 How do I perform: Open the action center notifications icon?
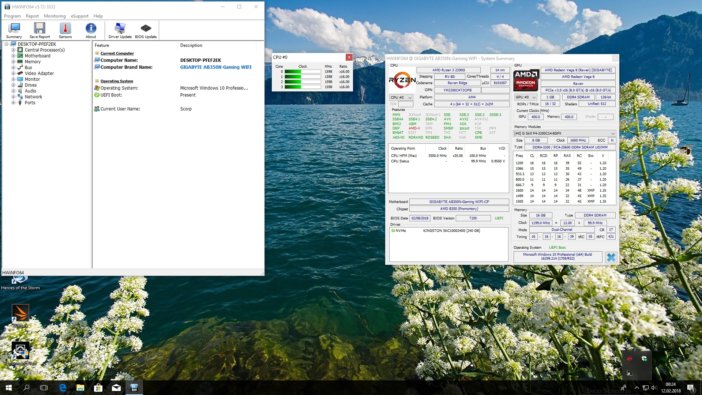pyautogui.click(x=691, y=388)
